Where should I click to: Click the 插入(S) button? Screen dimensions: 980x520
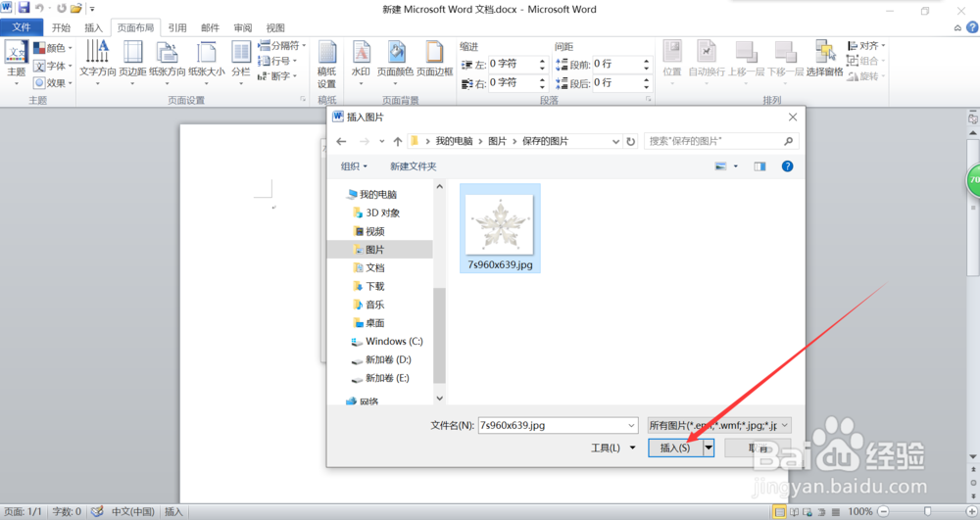tap(675, 448)
